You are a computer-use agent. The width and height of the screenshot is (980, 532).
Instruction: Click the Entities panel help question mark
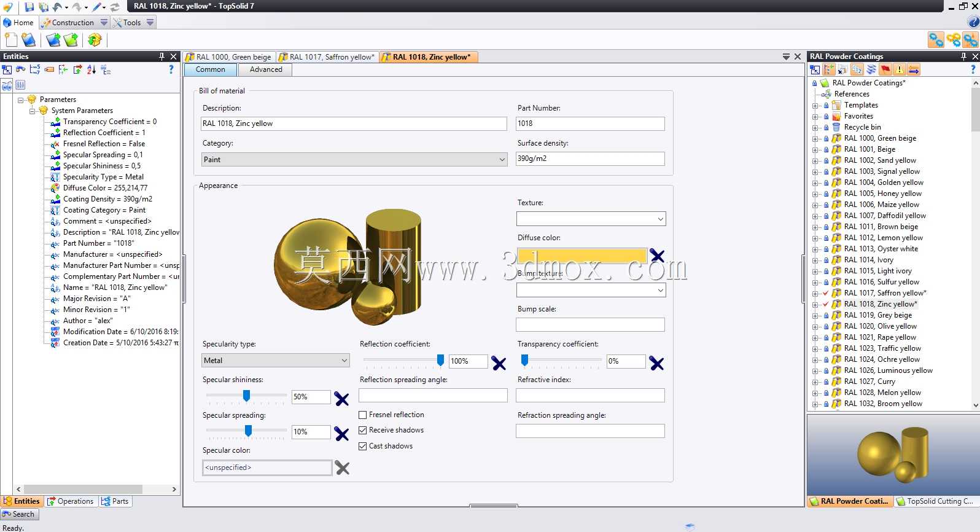(x=171, y=69)
